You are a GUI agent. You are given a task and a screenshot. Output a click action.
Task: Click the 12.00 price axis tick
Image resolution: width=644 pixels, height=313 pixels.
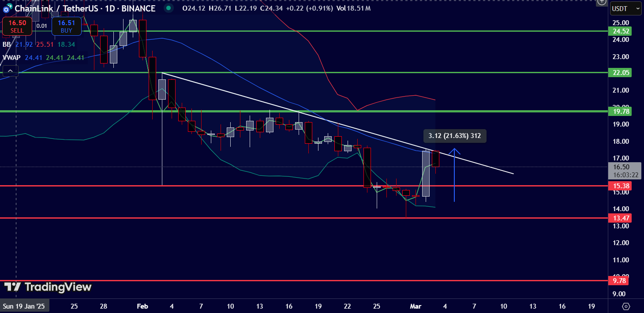click(621, 243)
